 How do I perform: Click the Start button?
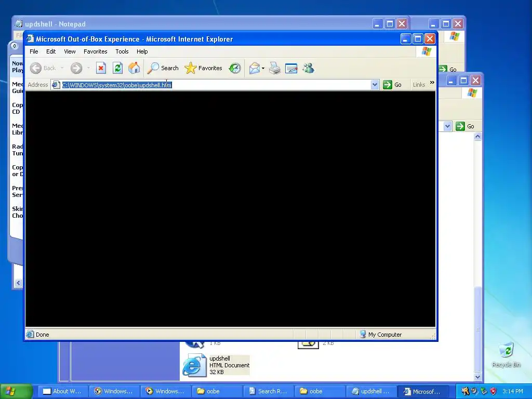pos(16,391)
